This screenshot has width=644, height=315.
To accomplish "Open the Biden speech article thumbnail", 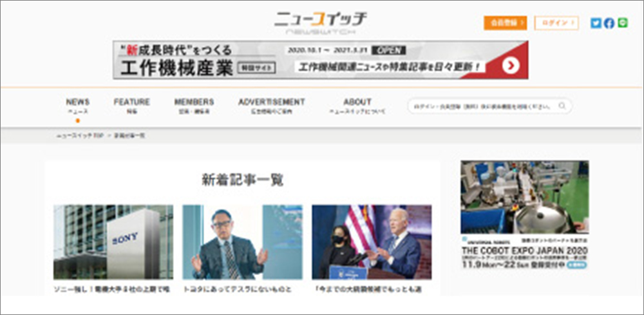I will click(x=372, y=242).
